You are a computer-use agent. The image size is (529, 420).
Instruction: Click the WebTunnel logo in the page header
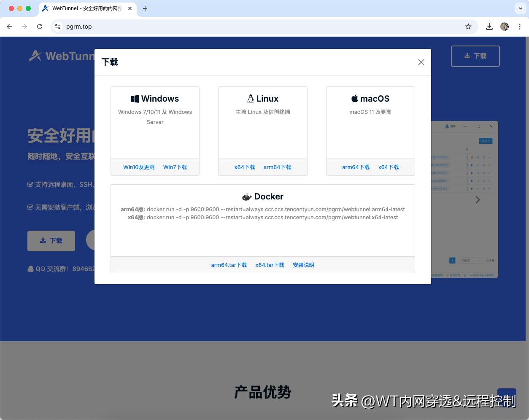(x=62, y=56)
